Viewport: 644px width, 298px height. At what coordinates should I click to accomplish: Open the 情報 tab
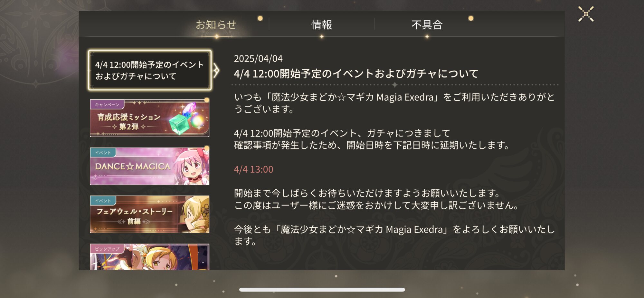pos(321,25)
